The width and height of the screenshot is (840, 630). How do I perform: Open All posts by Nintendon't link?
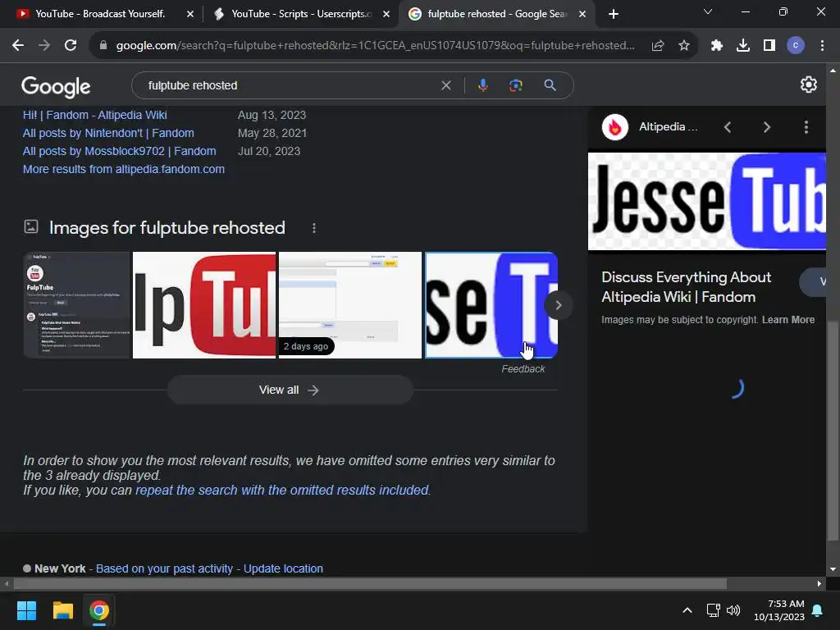tap(108, 133)
